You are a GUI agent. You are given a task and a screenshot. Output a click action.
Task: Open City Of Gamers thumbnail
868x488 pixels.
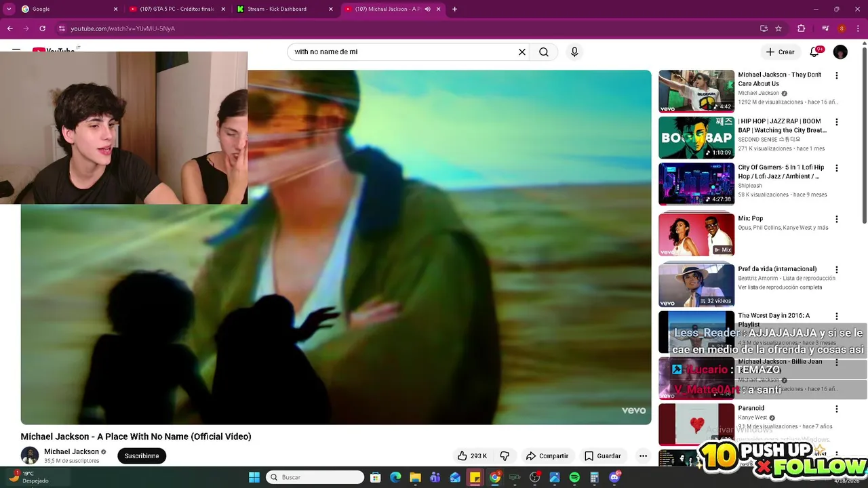click(x=696, y=184)
